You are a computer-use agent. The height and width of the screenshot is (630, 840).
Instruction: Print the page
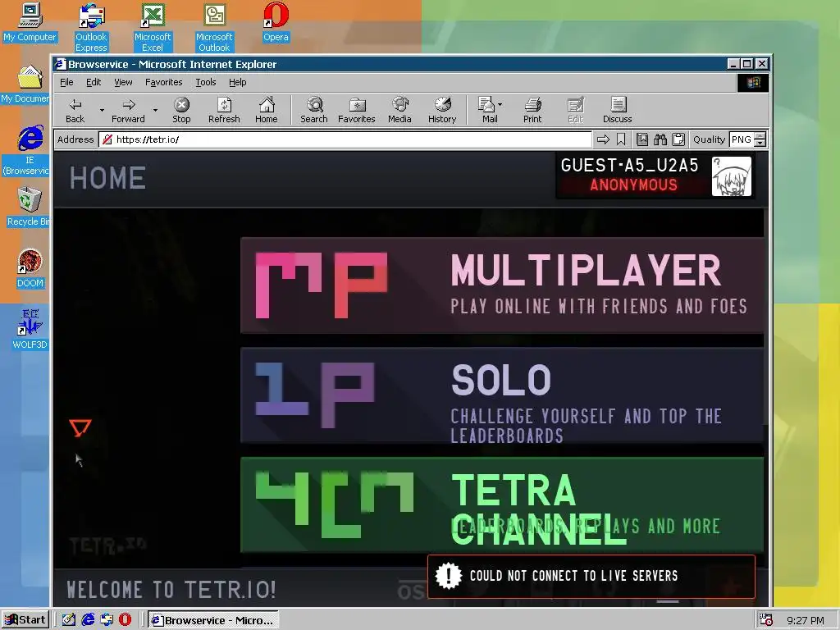tap(532, 111)
